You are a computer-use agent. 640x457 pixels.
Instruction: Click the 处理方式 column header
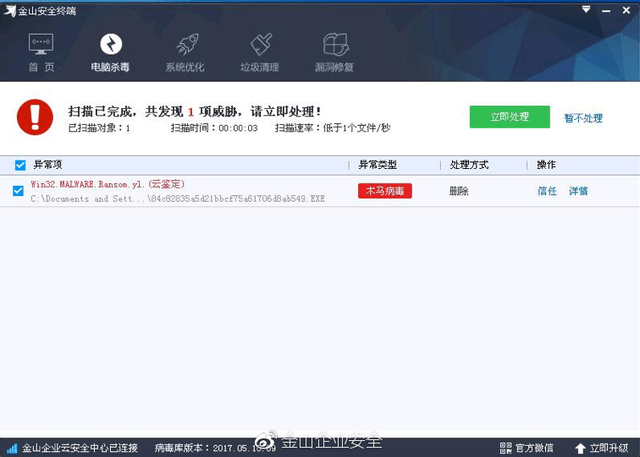click(x=469, y=165)
